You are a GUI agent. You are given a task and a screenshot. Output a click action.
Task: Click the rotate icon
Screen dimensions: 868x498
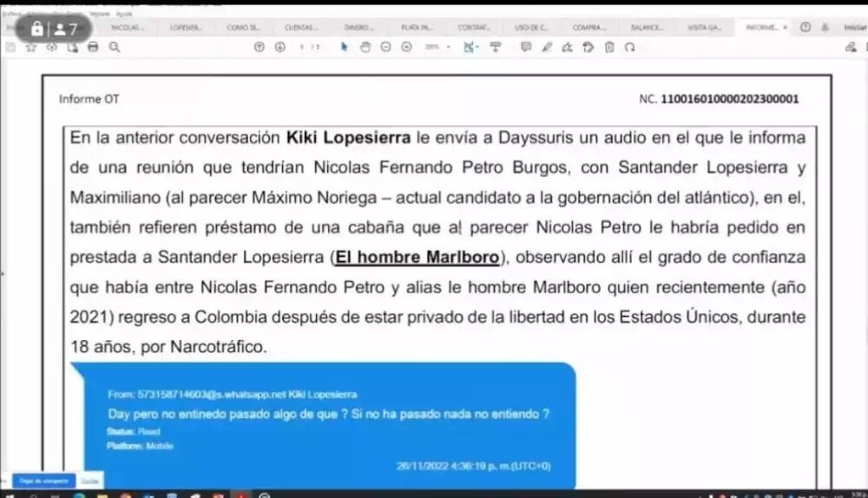click(630, 48)
